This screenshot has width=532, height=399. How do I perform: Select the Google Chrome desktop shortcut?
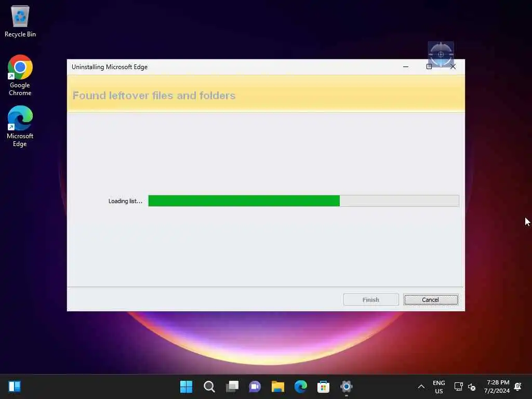click(x=20, y=75)
